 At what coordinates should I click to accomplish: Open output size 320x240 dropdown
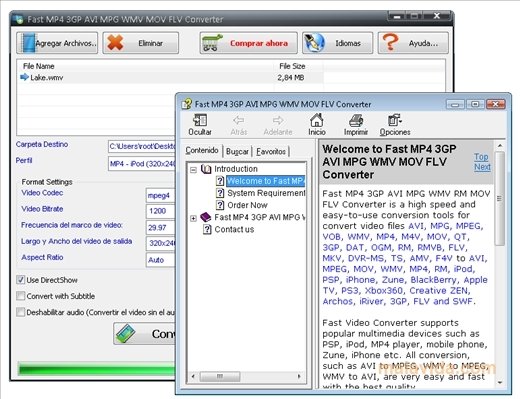[161, 243]
